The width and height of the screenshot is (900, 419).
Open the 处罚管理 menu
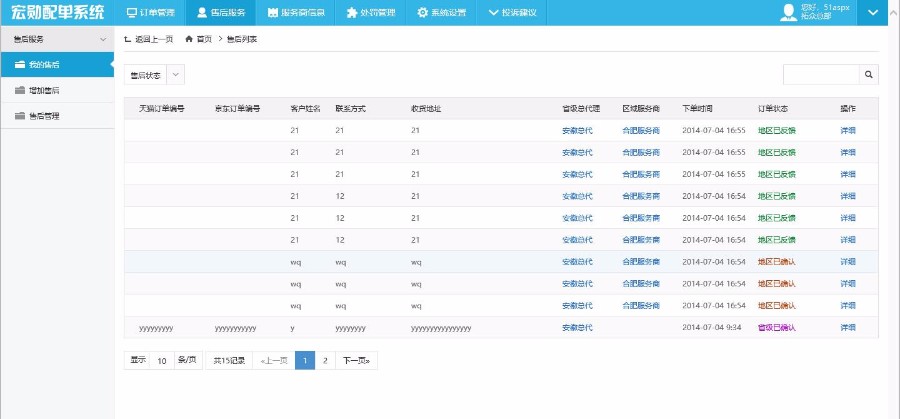[370, 13]
